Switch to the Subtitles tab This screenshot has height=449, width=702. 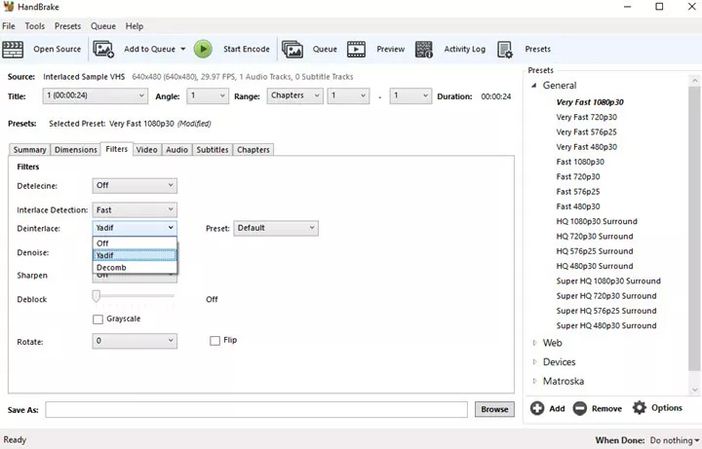[x=212, y=150]
